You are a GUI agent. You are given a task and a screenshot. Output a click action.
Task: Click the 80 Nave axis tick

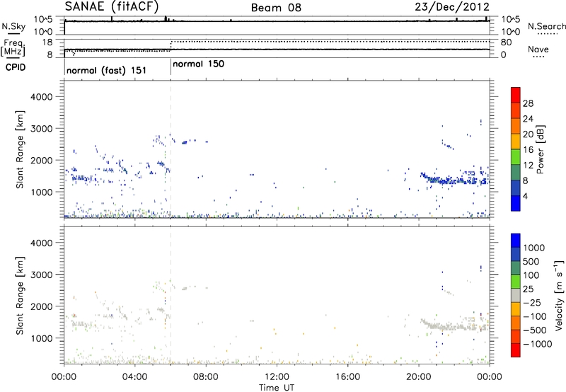507,42
